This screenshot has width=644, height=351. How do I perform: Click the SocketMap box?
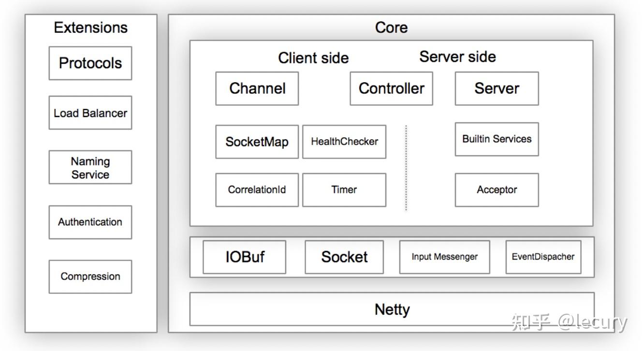257,142
